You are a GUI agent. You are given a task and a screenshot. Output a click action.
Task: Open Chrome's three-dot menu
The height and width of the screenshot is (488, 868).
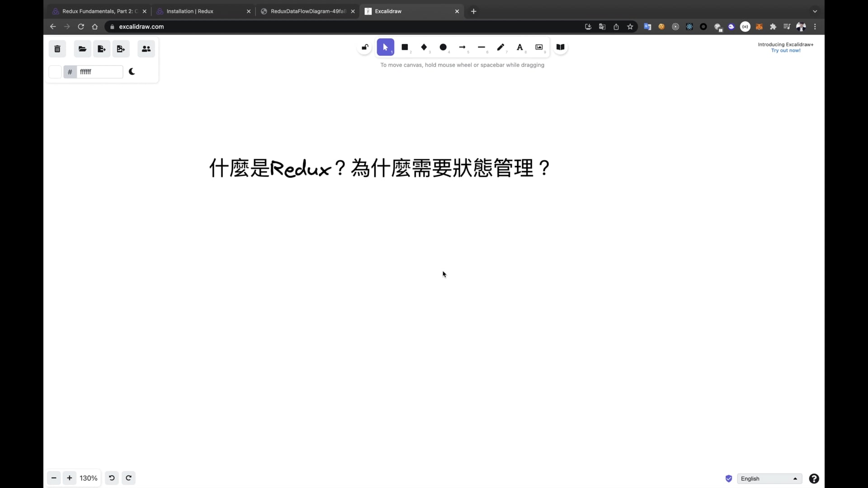click(x=815, y=27)
